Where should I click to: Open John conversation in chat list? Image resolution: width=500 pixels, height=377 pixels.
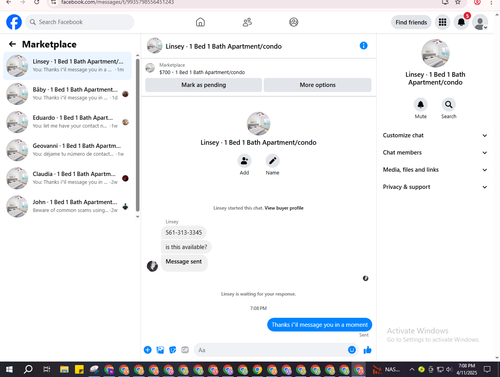(x=67, y=206)
